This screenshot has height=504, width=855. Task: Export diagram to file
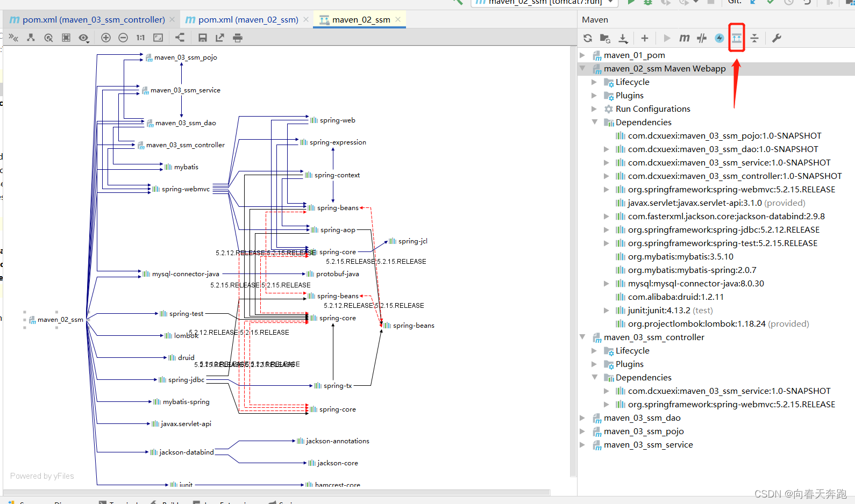click(x=220, y=38)
